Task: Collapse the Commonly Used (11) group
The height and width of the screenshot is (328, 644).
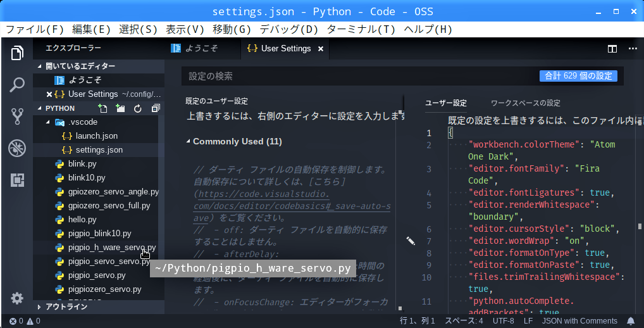Action: (188, 141)
